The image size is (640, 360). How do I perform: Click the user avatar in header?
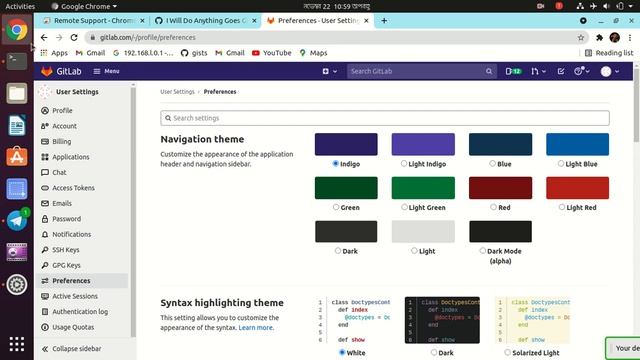click(606, 71)
